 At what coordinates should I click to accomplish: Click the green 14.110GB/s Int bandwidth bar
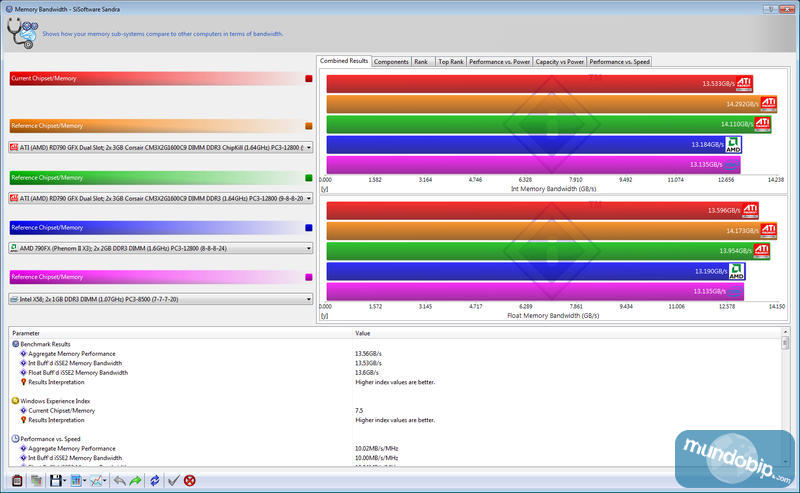(x=549, y=124)
